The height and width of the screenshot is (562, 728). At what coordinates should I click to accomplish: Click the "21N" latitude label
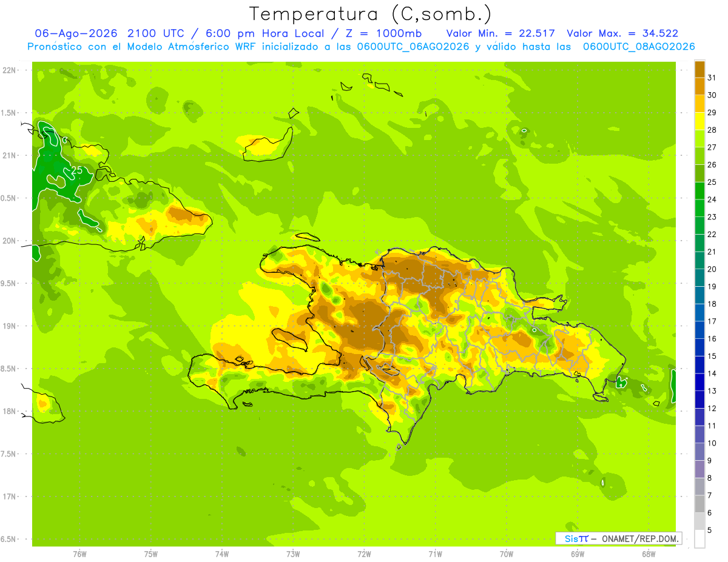point(9,156)
